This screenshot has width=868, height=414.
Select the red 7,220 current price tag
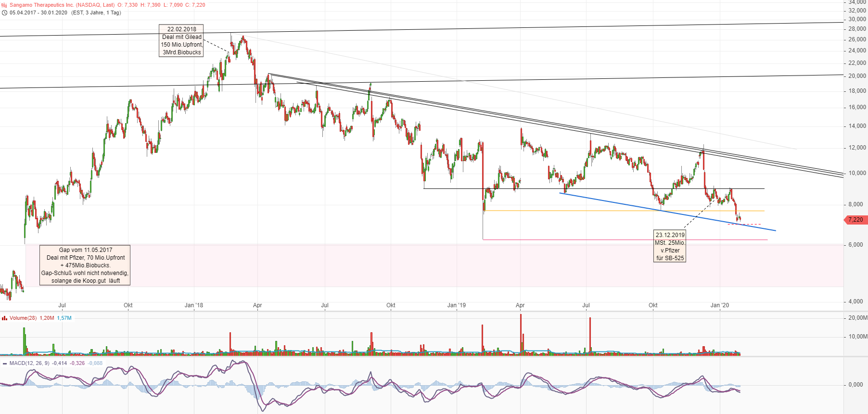click(x=855, y=220)
